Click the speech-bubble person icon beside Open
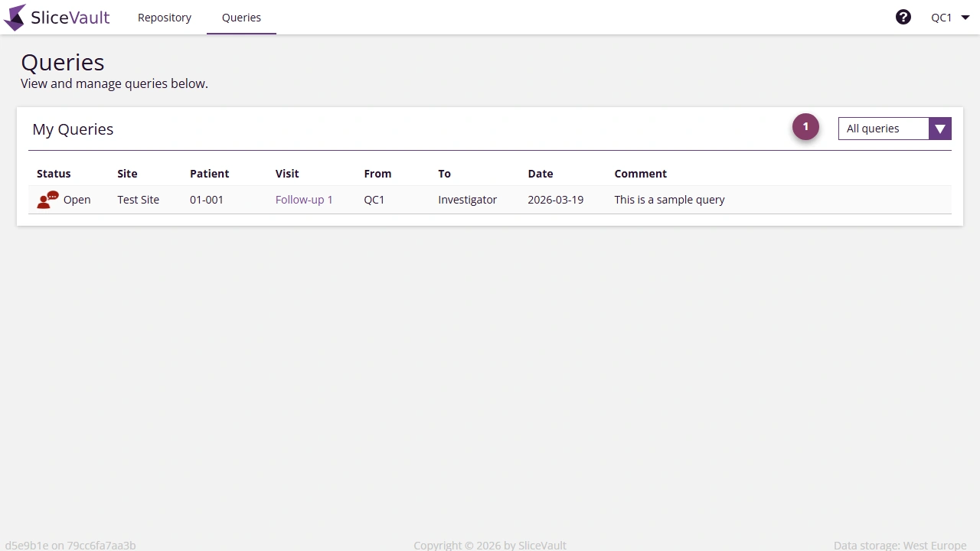Screen dimensions: 980x551 47,199
